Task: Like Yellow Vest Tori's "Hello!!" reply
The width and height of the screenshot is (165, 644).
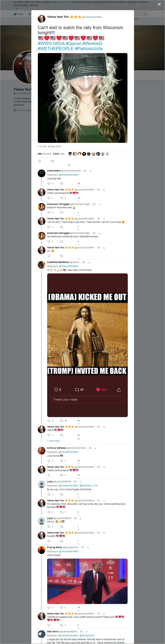Action: 78,439
